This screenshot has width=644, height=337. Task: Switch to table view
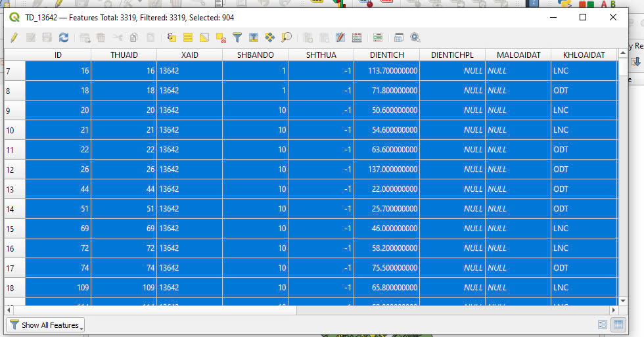(x=618, y=325)
